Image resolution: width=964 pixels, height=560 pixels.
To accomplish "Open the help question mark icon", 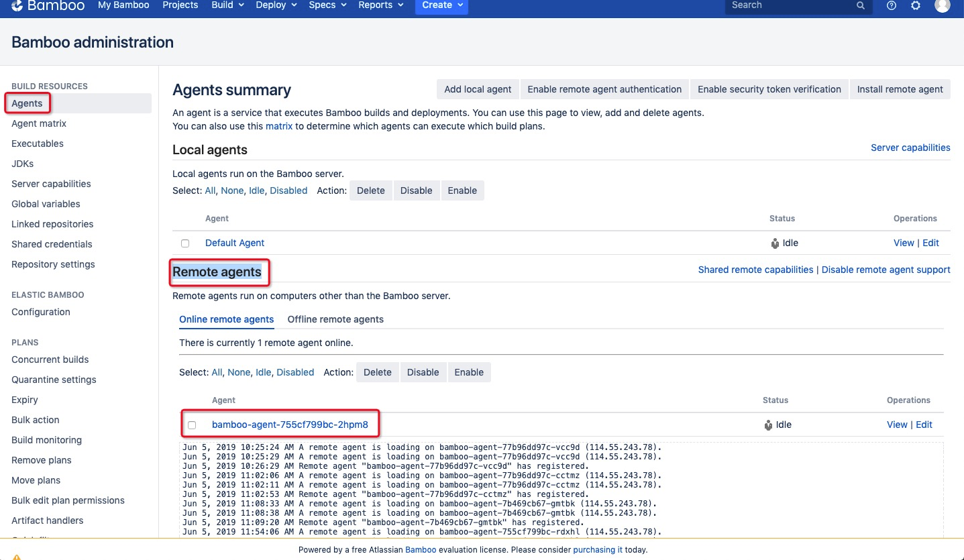I will (x=892, y=5).
